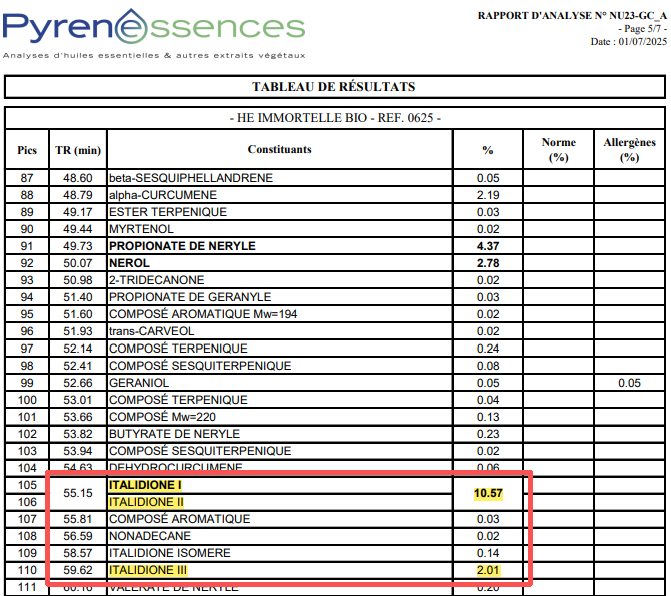Click the 4.37 percentage value
Viewport: 671px width, 596px height.
point(488,246)
